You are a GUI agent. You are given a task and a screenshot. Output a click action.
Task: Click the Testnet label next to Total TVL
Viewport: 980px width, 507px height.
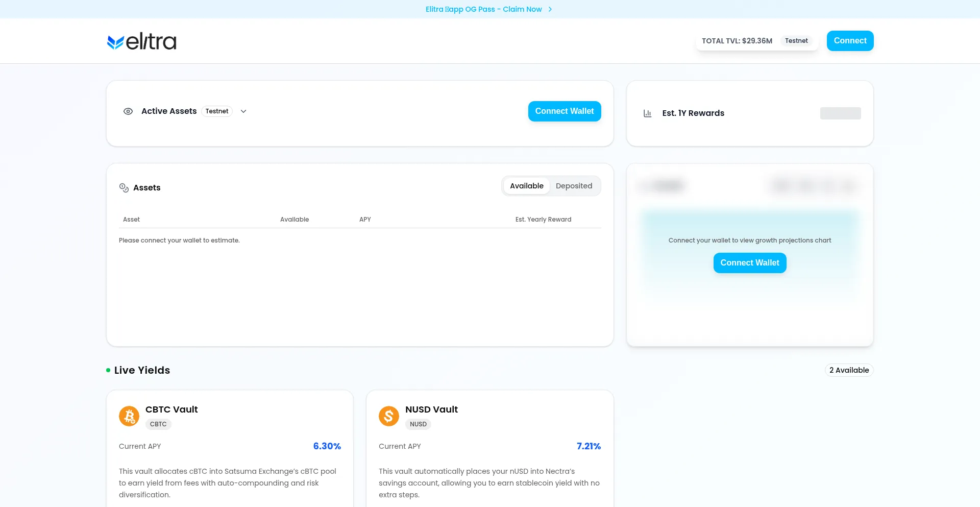click(796, 41)
